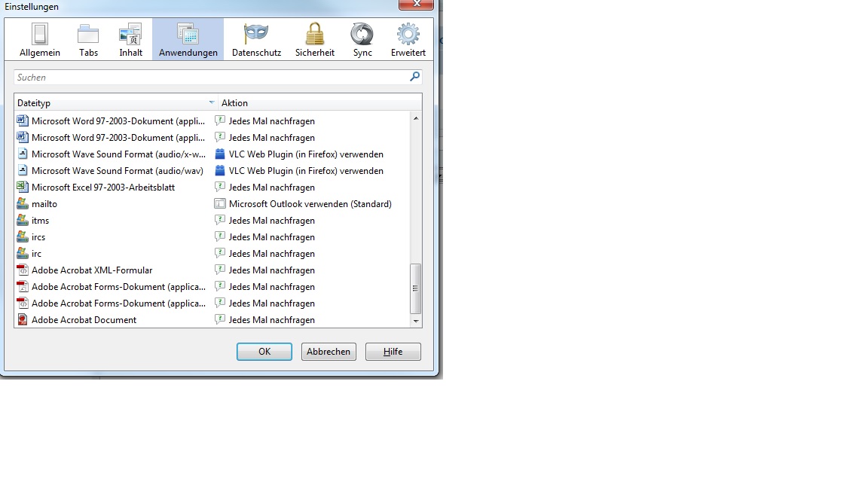Viewport: 868px width, 488px height.
Task: Click the itms protocol icon
Action: point(22,220)
